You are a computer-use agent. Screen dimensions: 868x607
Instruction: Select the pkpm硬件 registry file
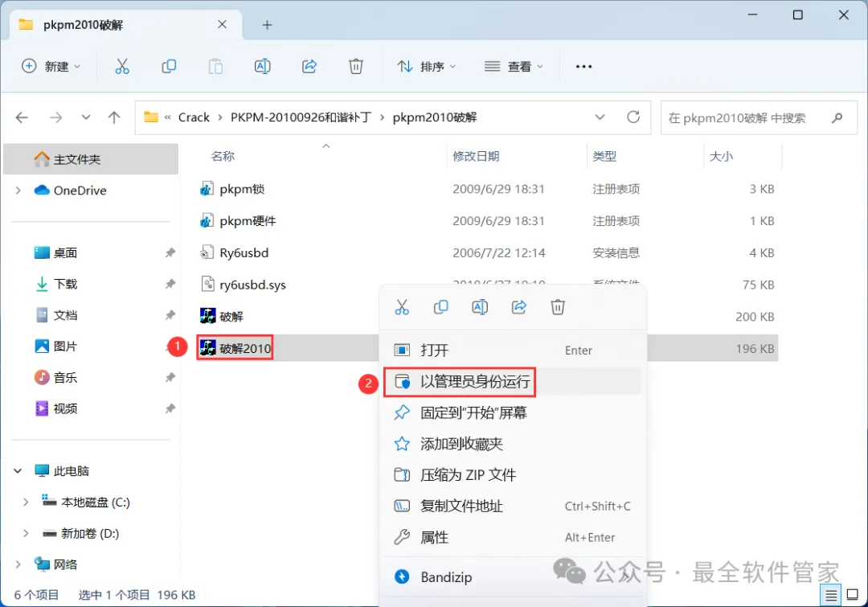tap(248, 221)
